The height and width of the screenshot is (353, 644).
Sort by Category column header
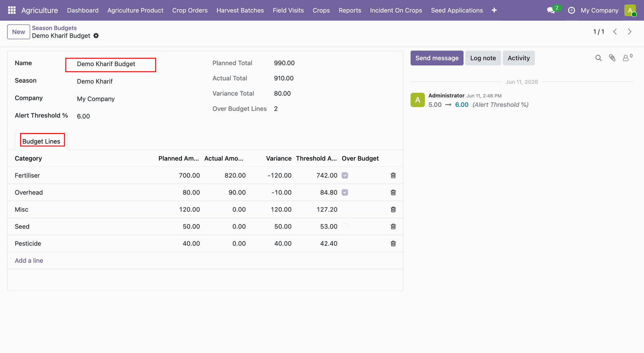coord(28,159)
